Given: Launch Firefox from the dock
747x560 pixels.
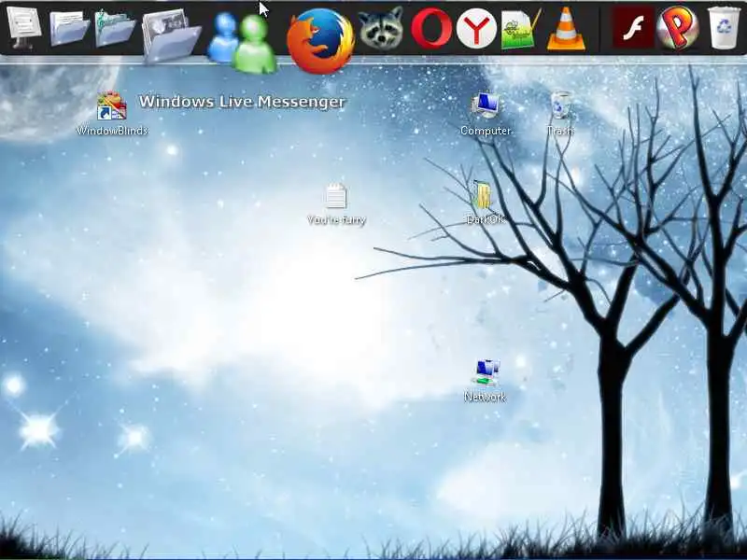Looking at the screenshot, I should (320, 41).
